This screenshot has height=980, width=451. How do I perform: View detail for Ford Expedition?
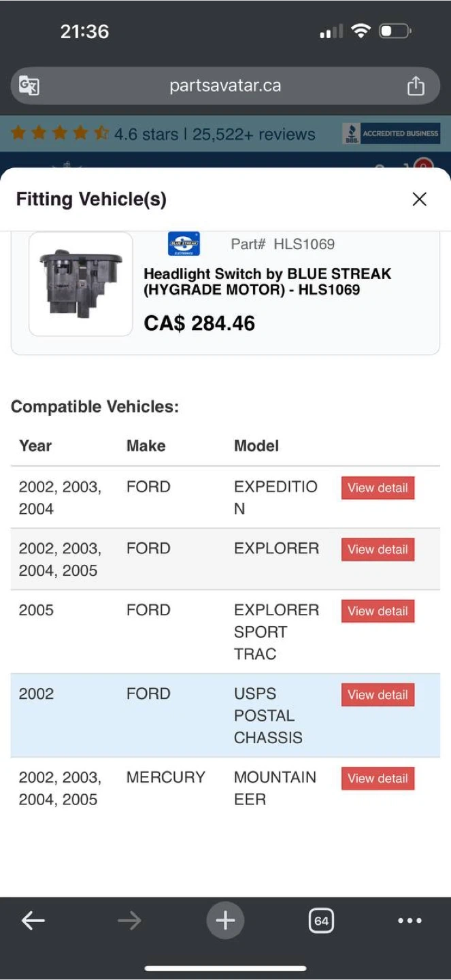[378, 488]
